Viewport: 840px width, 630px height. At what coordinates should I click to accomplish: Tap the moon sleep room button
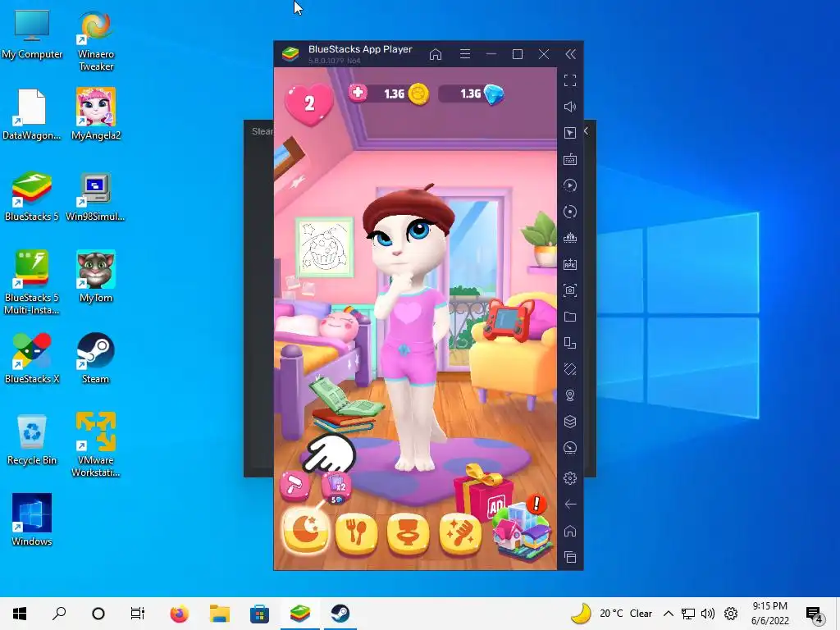(x=305, y=531)
